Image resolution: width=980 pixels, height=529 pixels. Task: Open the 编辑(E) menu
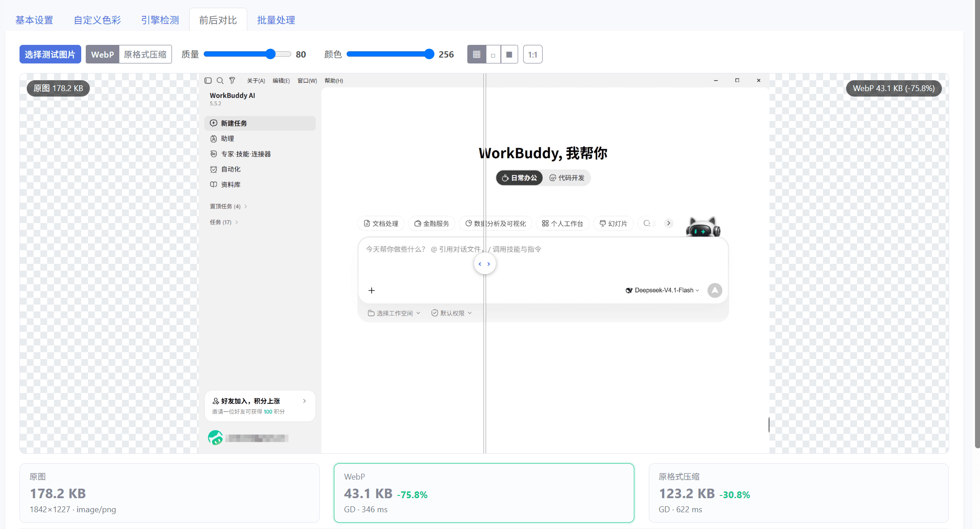point(281,81)
